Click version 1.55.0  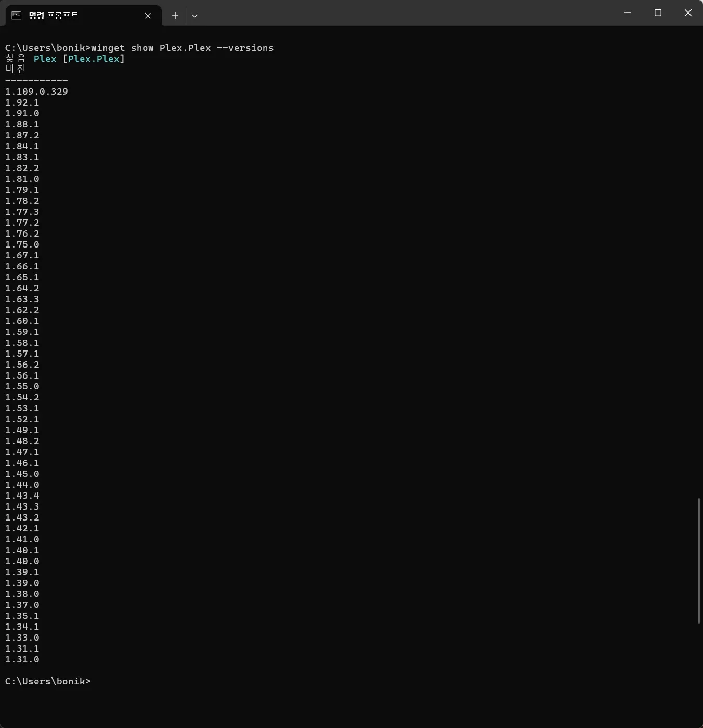22,386
